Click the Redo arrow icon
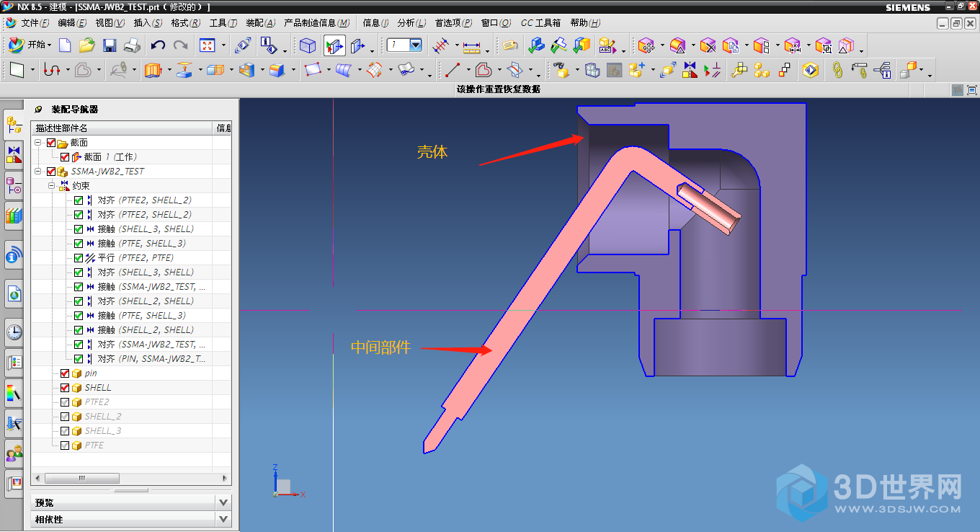Image resolution: width=980 pixels, height=532 pixels. [180, 45]
